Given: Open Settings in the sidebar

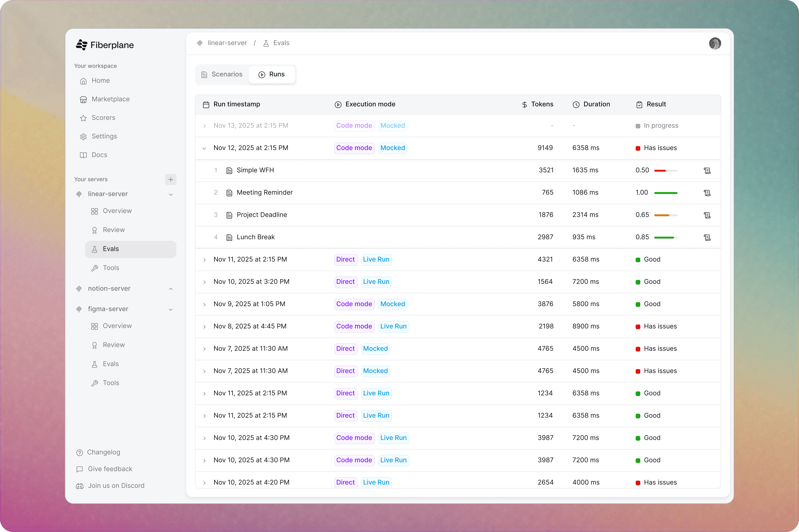Looking at the screenshot, I should [104, 137].
